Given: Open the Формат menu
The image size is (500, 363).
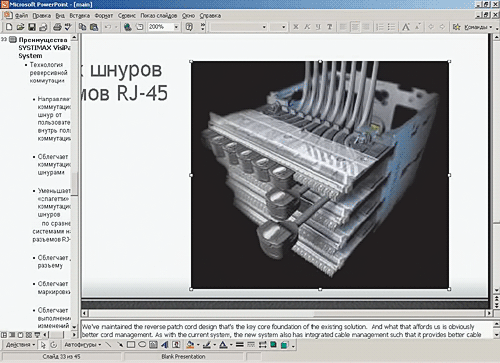Looking at the screenshot, I should point(104,16).
